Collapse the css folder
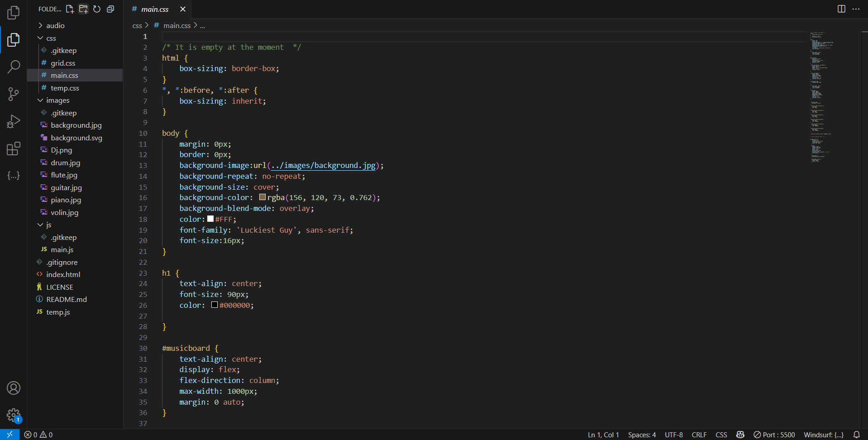The height and width of the screenshot is (440, 868). click(x=75, y=38)
